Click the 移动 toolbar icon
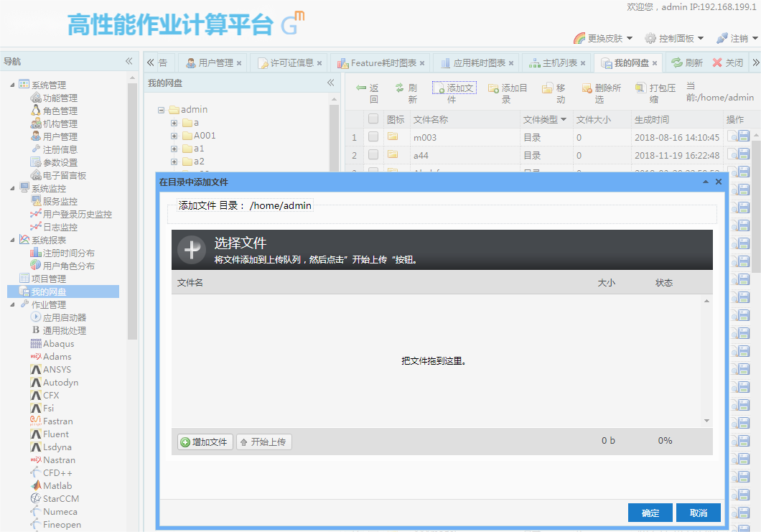The height and width of the screenshot is (532, 761). (x=547, y=88)
